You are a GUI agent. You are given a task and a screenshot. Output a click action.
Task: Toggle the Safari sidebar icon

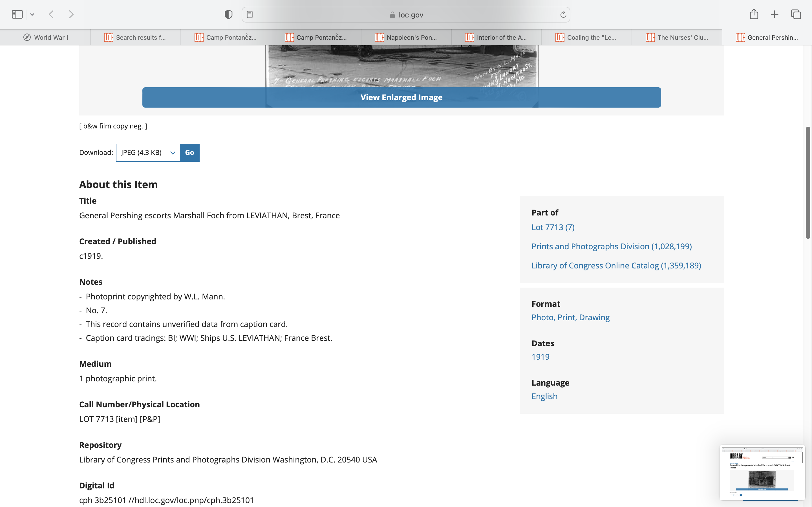(x=17, y=14)
